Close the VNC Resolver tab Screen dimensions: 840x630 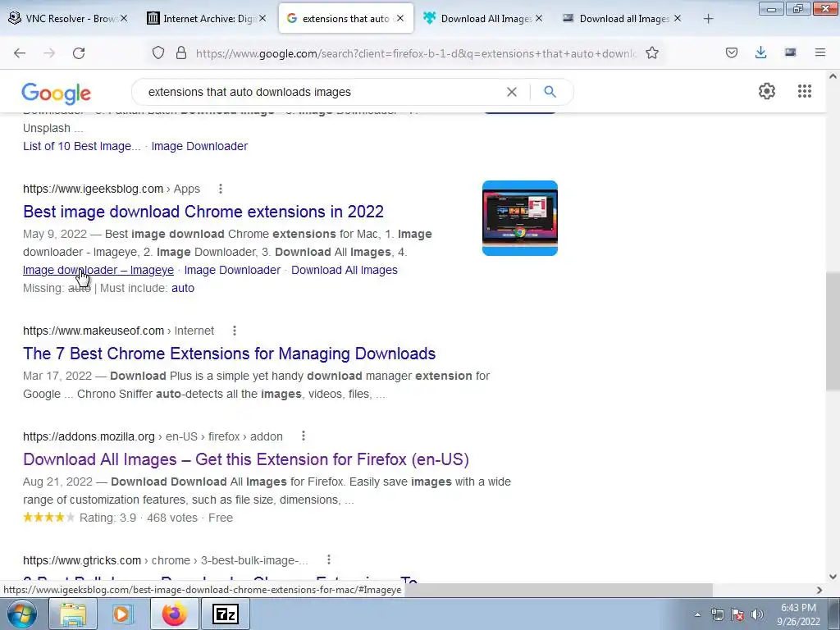pyautogui.click(x=124, y=18)
